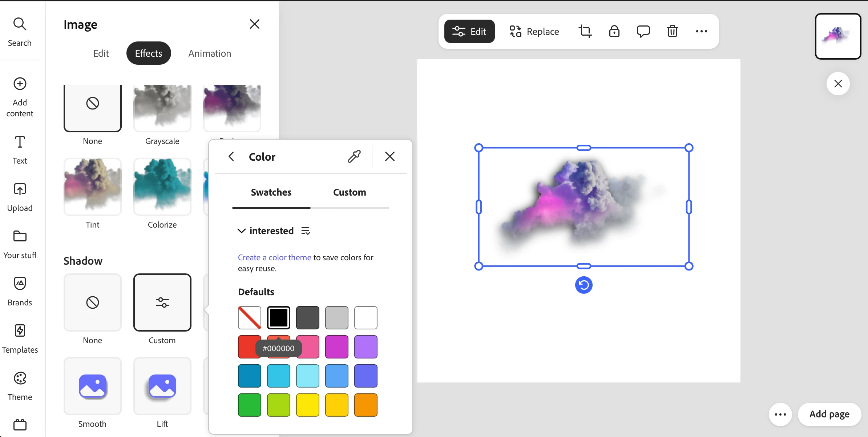This screenshot has width=868, height=437.
Task: Click the rotate handle below the image
Action: pos(584,285)
